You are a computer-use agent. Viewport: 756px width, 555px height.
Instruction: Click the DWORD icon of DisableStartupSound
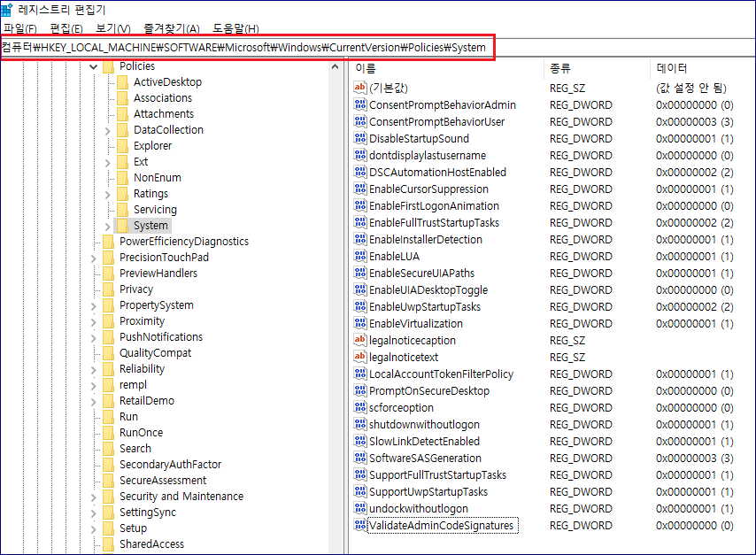[360, 138]
